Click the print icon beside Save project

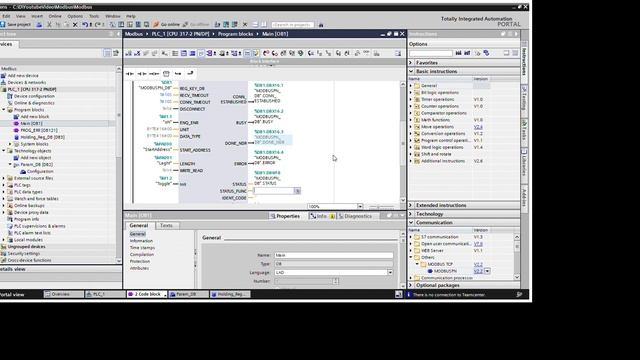tap(39, 25)
